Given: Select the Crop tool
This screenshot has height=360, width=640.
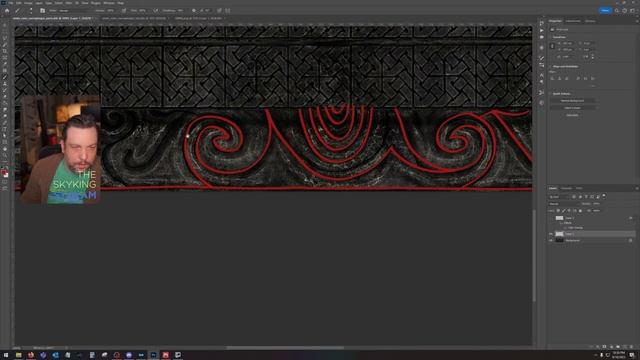Looking at the screenshot, I should click(5, 52).
